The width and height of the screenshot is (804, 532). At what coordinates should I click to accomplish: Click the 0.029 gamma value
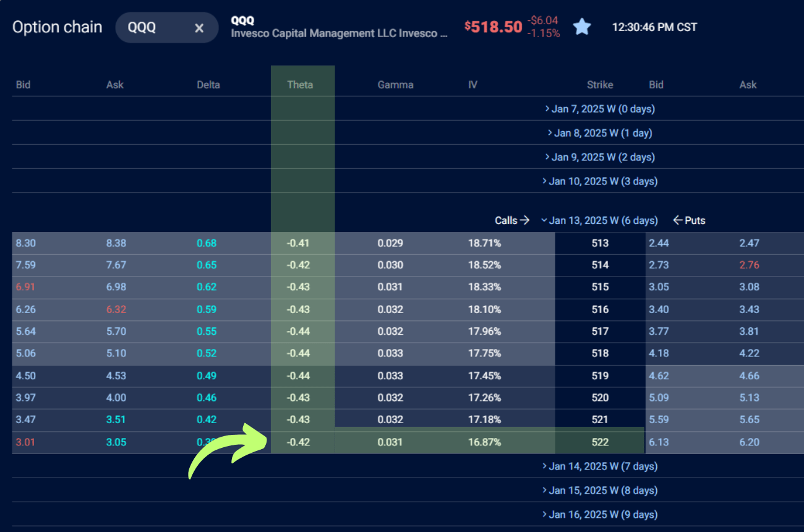point(390,243)
